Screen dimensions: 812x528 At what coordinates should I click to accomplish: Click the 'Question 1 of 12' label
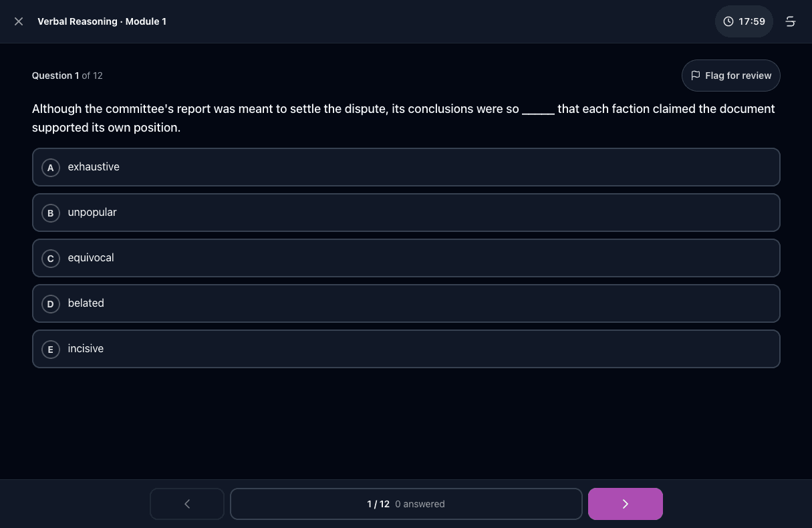[x=67, y=76]
